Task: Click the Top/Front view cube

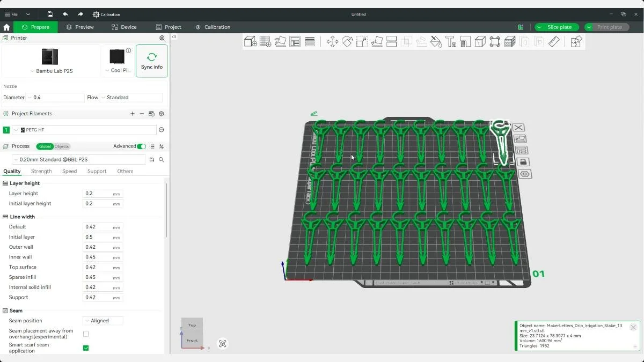Action: coord(192,332)
